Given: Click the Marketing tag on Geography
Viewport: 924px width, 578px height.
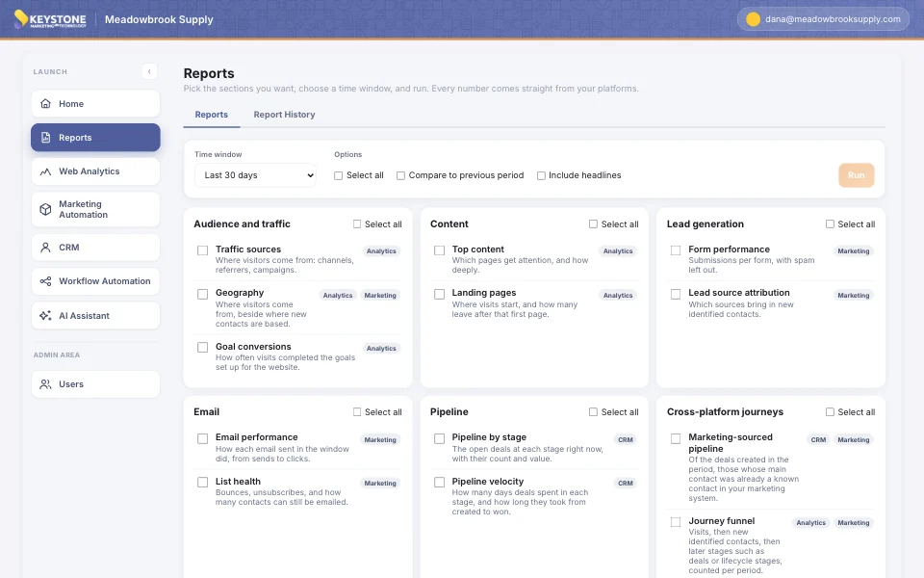Looking at the screenshot, I should coord(380,296).
